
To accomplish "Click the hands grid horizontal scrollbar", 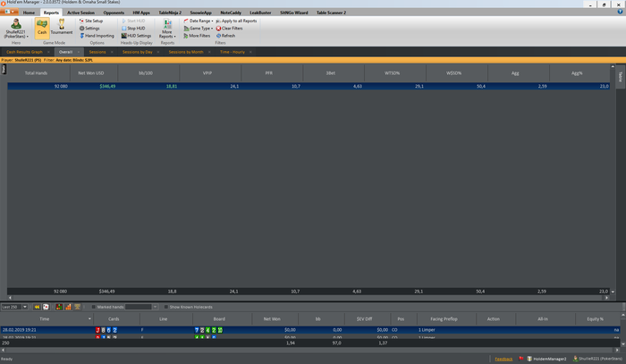I will (x=309, y=350).
